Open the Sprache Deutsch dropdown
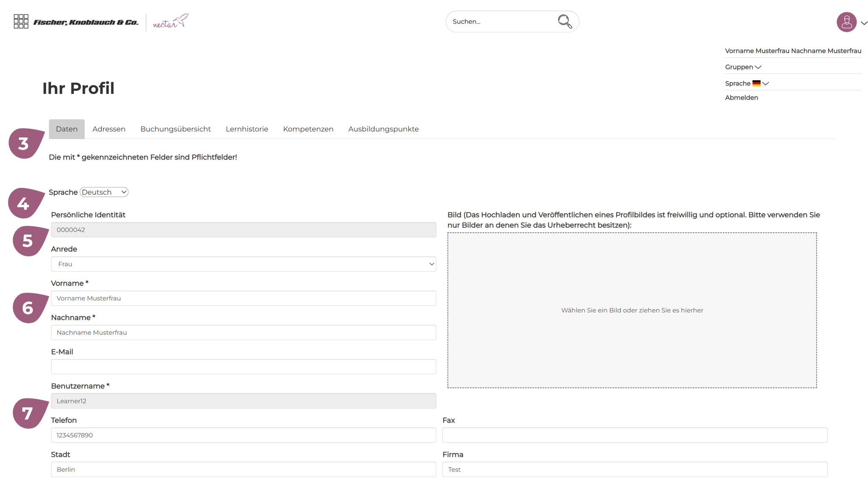The height and width of the screenshot is (483, 868). [104, 192]
